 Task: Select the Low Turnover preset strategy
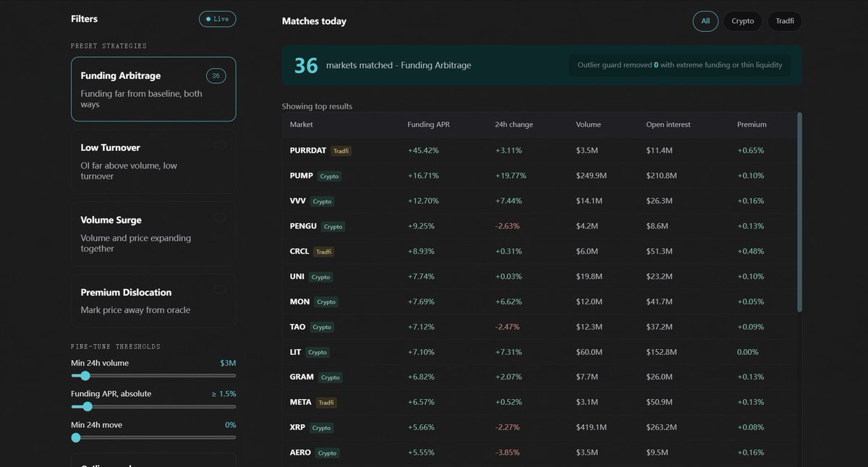[x=153, y=161]
